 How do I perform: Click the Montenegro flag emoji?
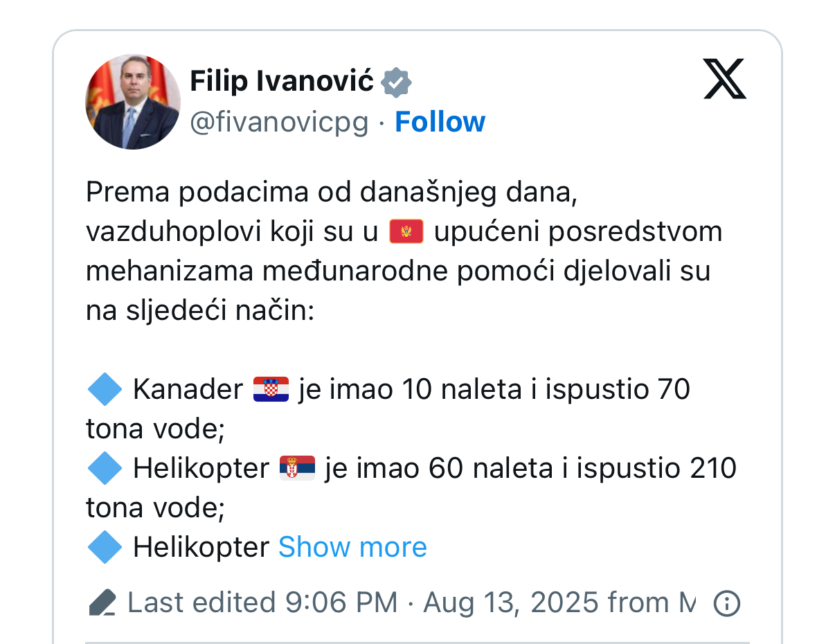[406, 231]
